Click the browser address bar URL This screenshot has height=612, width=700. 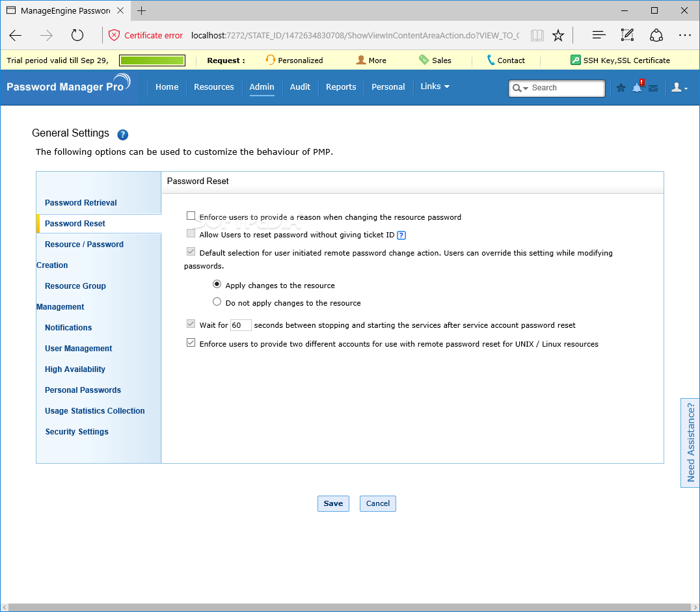[x=355, y=35]
